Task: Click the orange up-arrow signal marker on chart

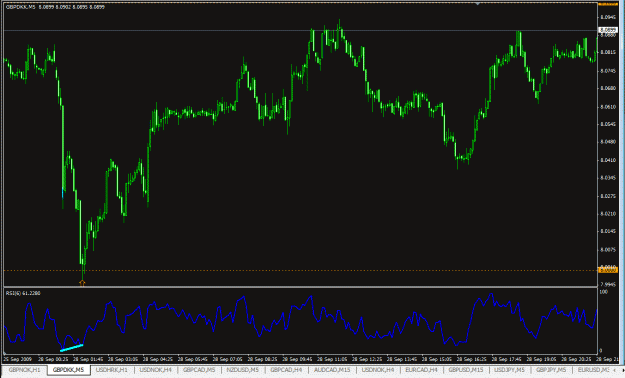Action: (x=82, y=283)
